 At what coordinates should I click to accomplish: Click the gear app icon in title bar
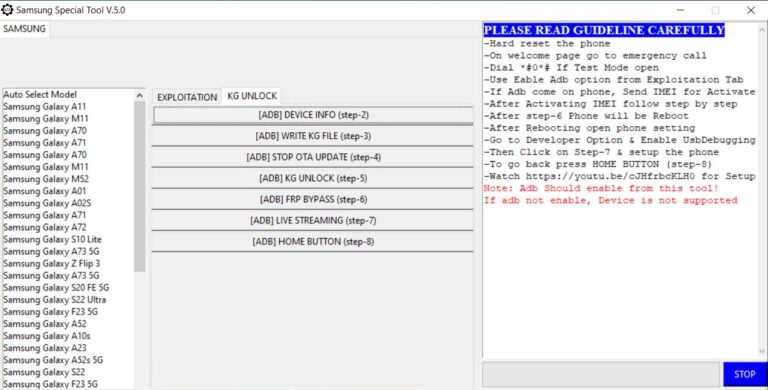[7, 10]
